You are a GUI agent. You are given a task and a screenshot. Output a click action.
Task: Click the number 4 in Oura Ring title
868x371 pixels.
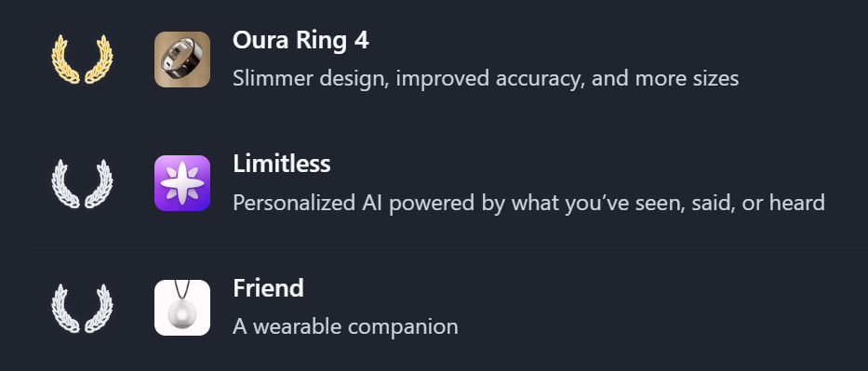point(362,40)
